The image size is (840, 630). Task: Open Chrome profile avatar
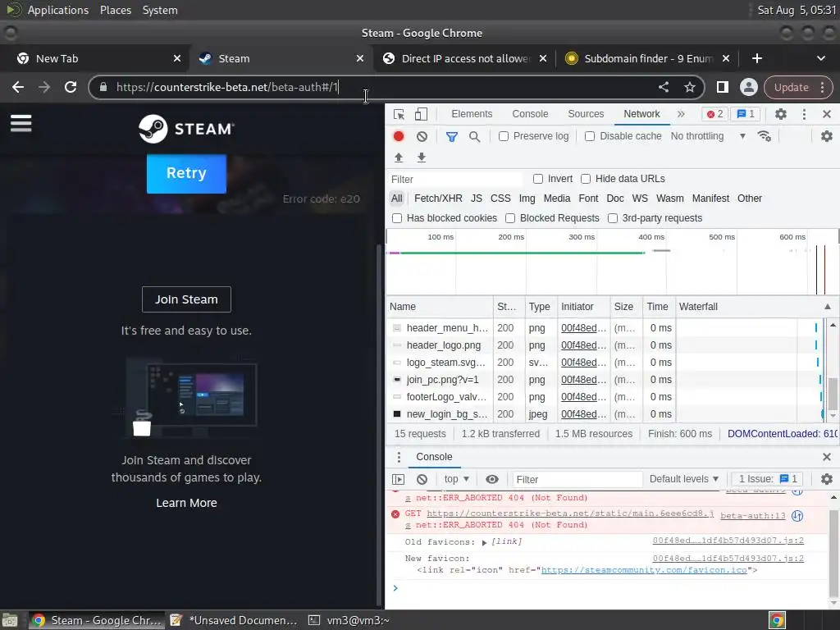point(748,87)
